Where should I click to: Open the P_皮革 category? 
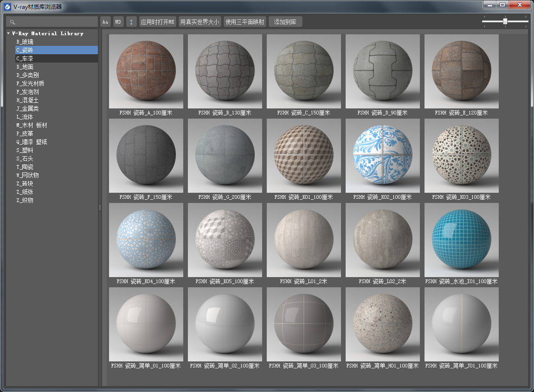[x=25, y=133]
